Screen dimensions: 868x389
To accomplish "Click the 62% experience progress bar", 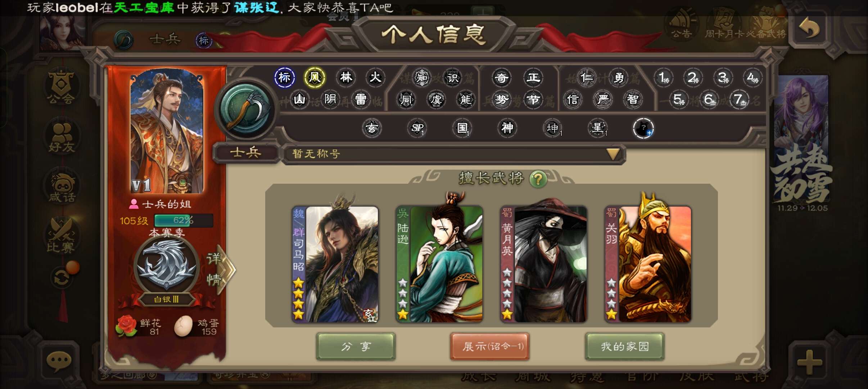I will click(184, 220).
